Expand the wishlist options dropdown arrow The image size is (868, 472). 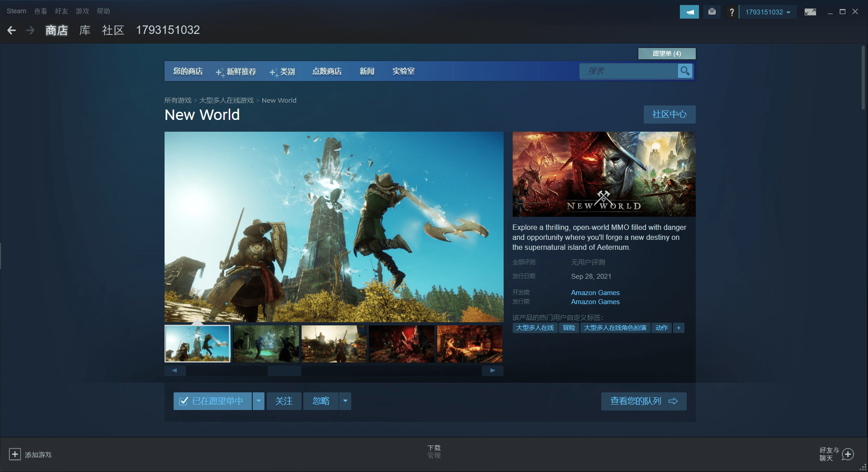click(259, 401)
